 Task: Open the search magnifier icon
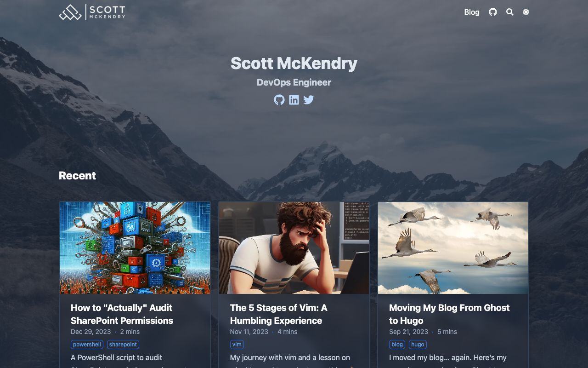click(510, 12)
